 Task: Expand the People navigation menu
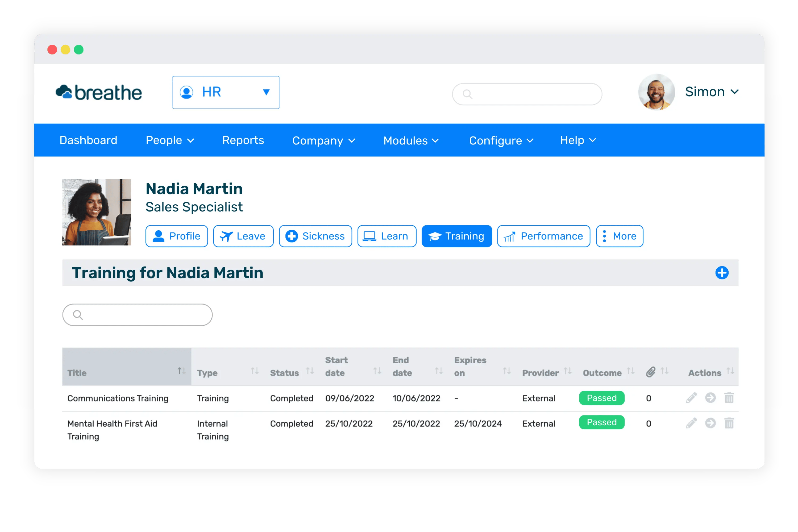pyautogui.click(x=170, y=140)
